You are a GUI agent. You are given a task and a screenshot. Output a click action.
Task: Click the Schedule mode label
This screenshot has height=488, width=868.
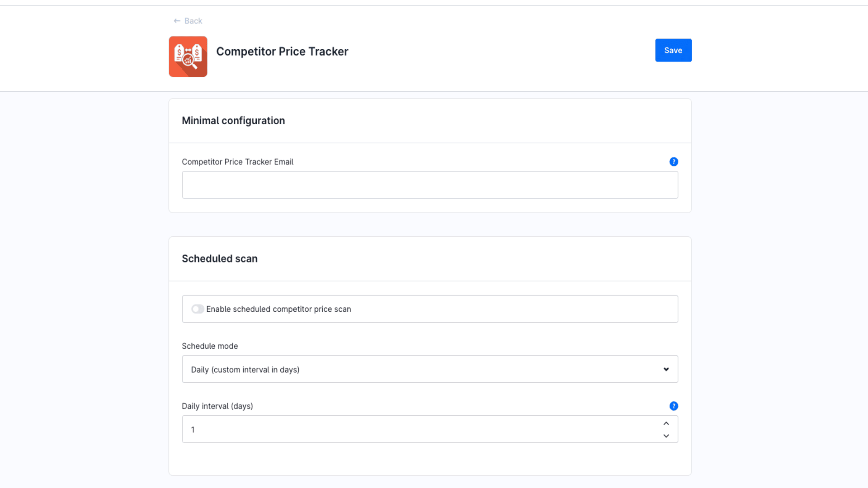210,346
